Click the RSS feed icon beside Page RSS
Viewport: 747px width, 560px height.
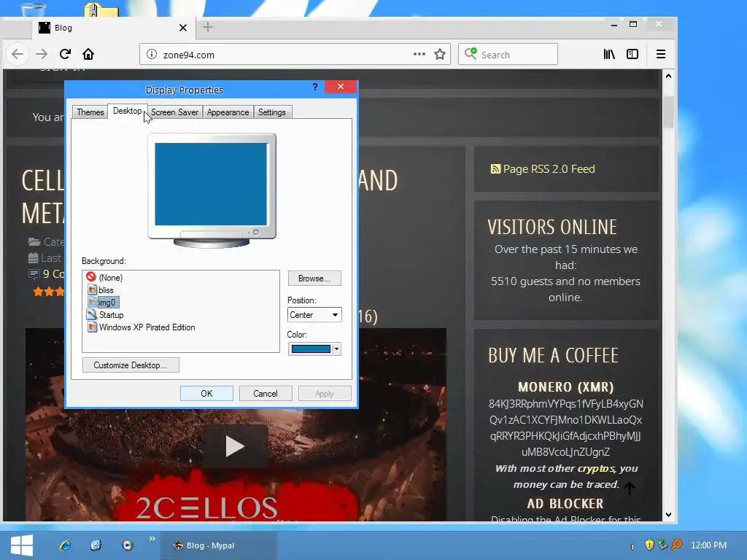(495, 169)
